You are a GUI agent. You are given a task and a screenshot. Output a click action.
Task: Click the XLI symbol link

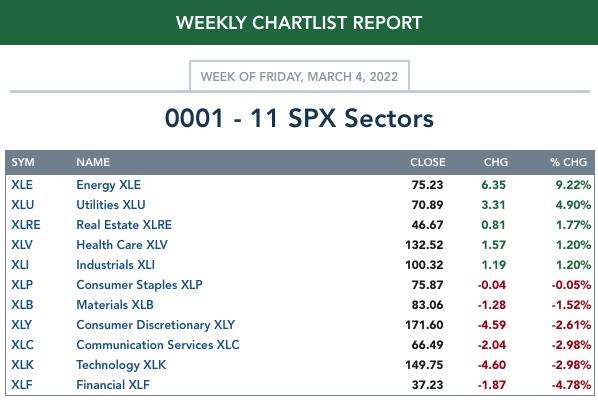pos(20,265)
